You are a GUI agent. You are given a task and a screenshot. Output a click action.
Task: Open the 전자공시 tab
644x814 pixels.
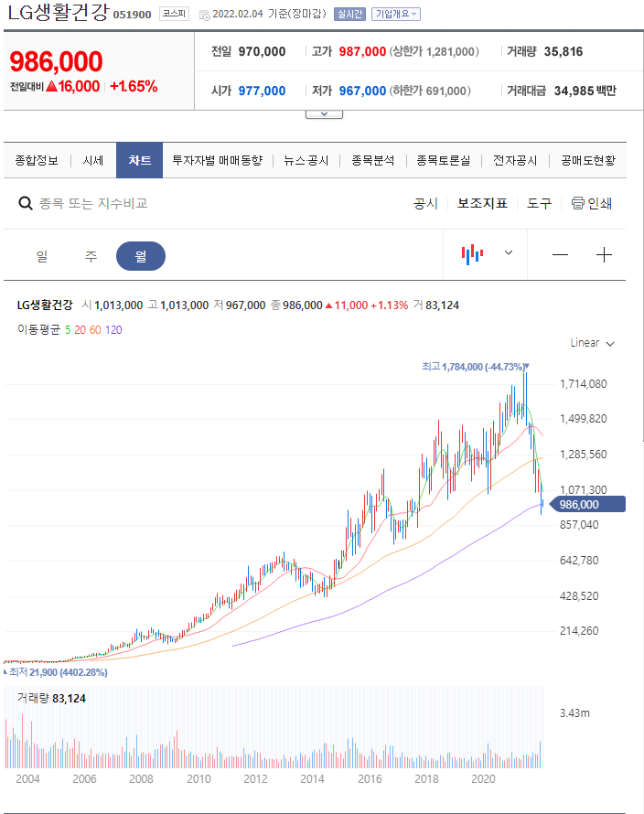(x=515, y=160)
